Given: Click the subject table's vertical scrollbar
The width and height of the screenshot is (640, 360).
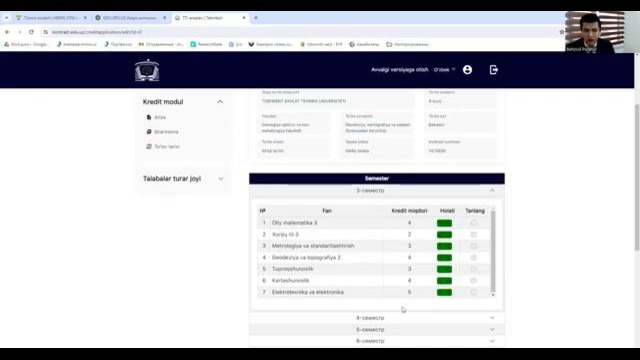Looking at the screenshot, I should 493,251.
